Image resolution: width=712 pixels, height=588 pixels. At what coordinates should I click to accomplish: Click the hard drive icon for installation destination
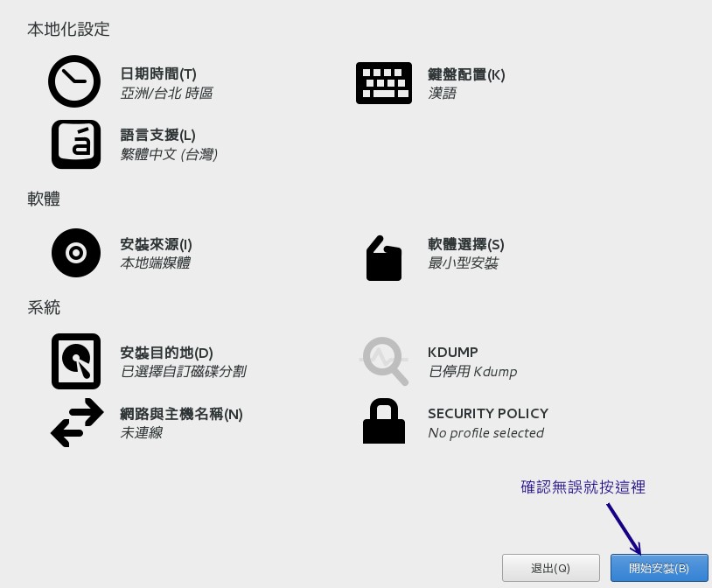click(76, 361)
